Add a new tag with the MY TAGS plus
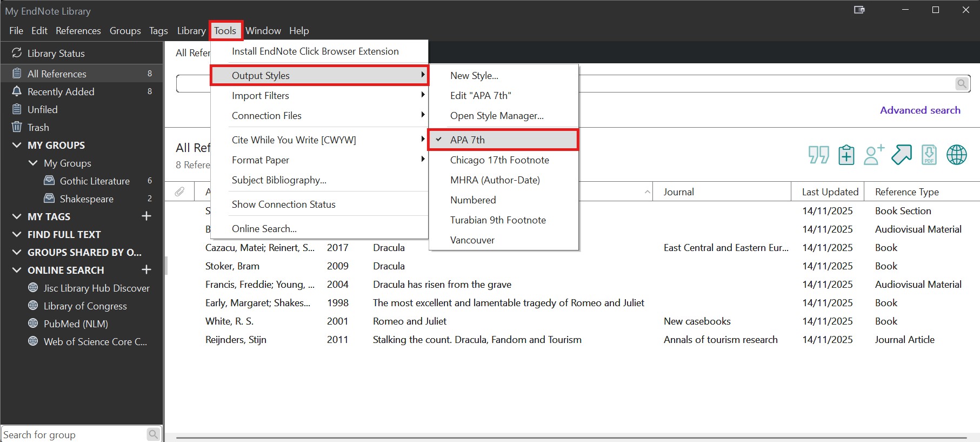The width and height of the screenshot is (980, 442). pyautogui.click(x=146, y=216)
